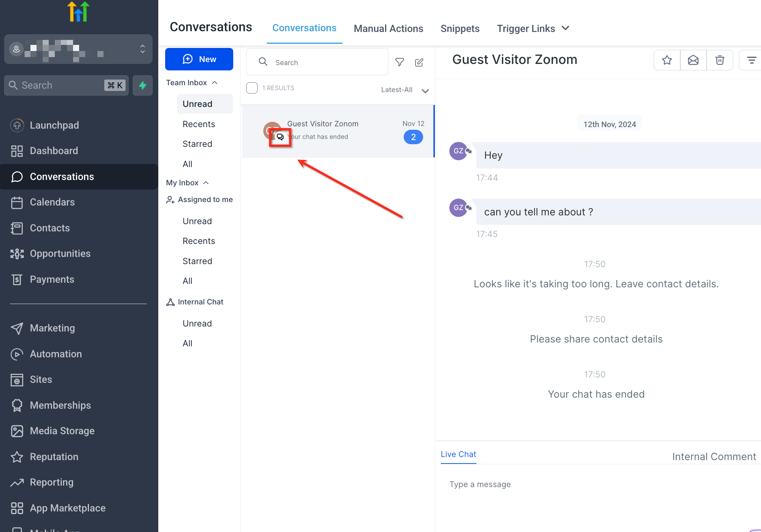
Task: Mark conversation as read via envelope icon
Action: pos(693,60)
